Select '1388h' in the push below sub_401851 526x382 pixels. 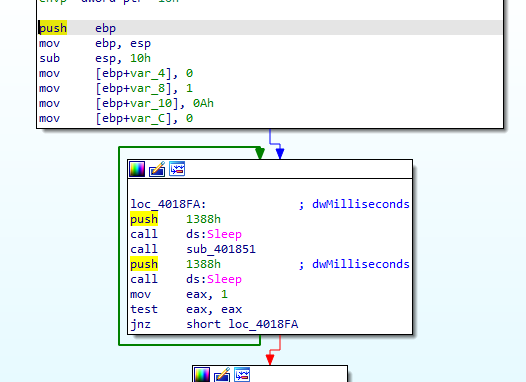point(203,264)
